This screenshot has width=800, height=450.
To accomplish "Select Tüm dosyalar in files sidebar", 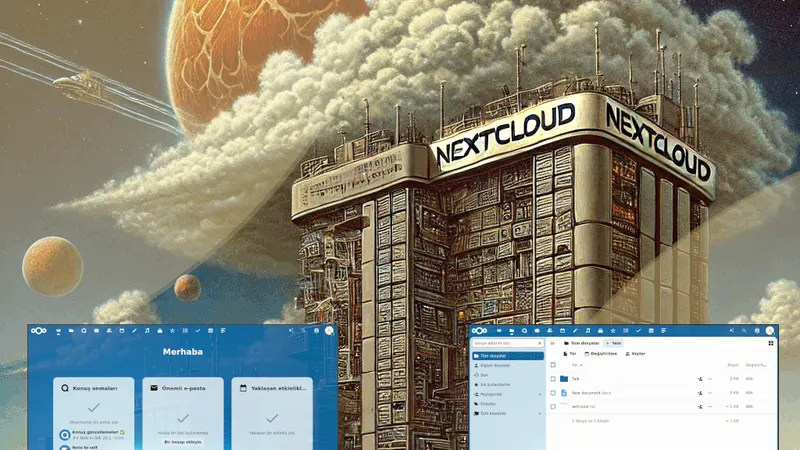I will (x=508, y=356).
